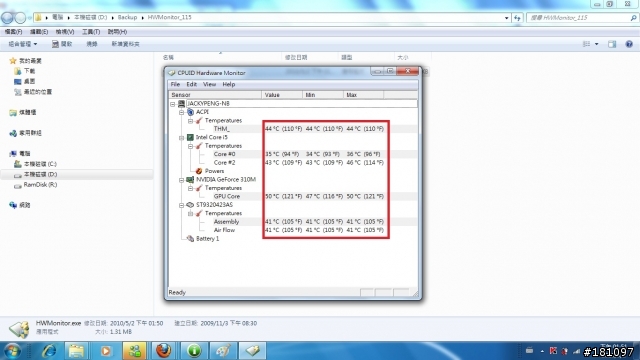640x360 pixels.
Task: Collapse the ST9320423AS drive node
Action: (182, 205)
